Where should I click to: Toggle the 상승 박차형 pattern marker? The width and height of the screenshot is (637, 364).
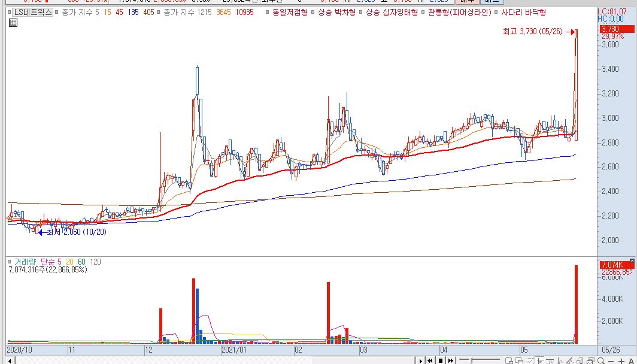(313, 12)
